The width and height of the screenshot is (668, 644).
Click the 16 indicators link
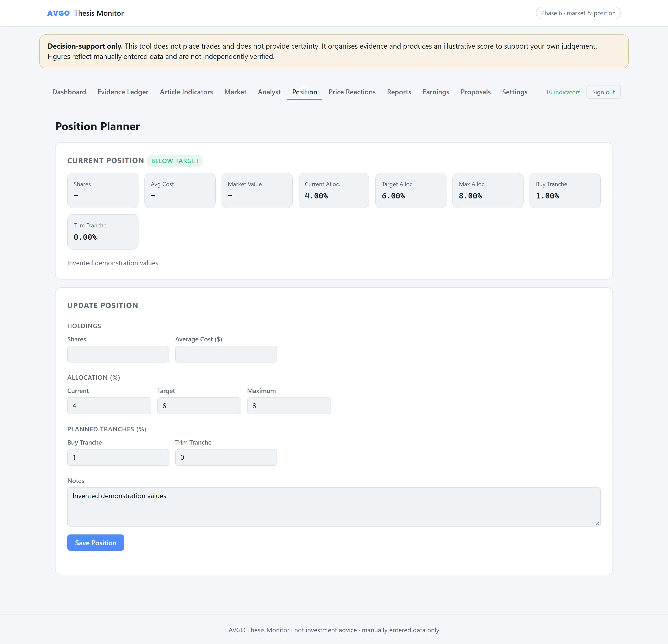[x=563, y=92]
